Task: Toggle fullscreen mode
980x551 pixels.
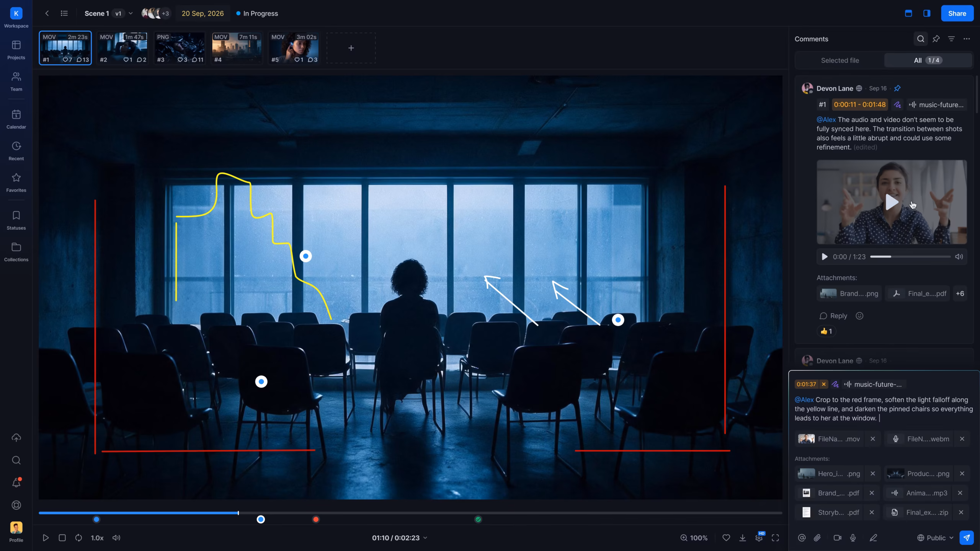Action: (x=775, y=538)
